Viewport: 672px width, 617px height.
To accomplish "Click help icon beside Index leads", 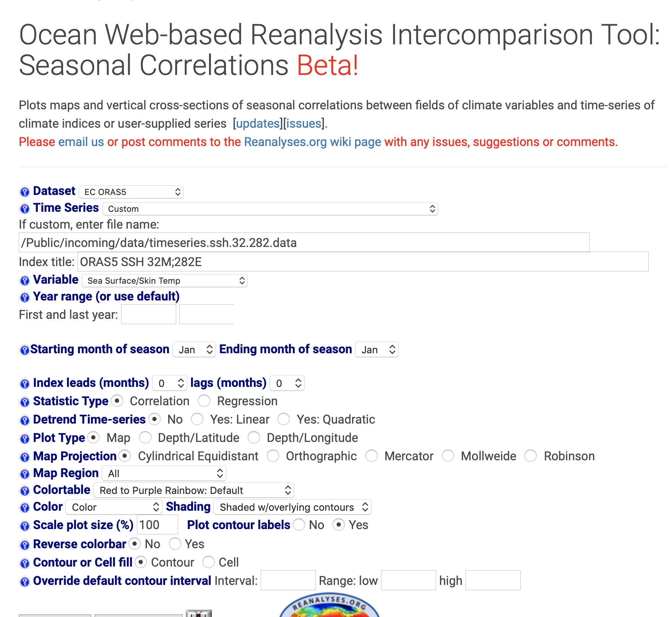I will point(24,383).
